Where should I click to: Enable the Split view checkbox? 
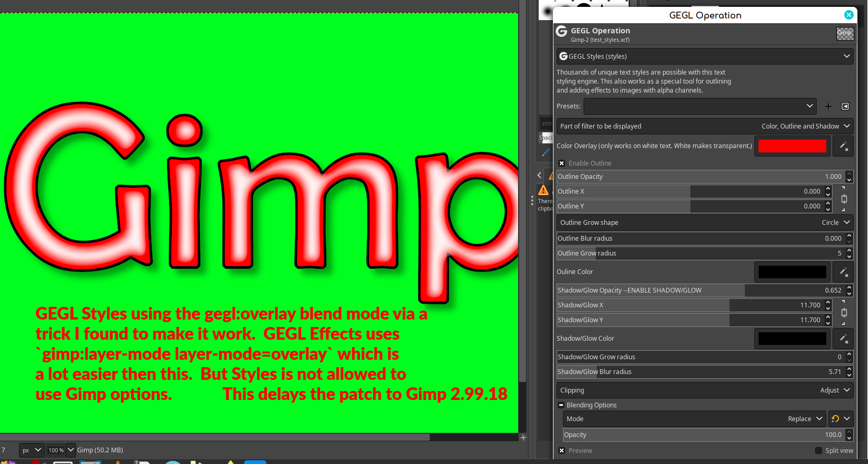[x=818, y=451]
